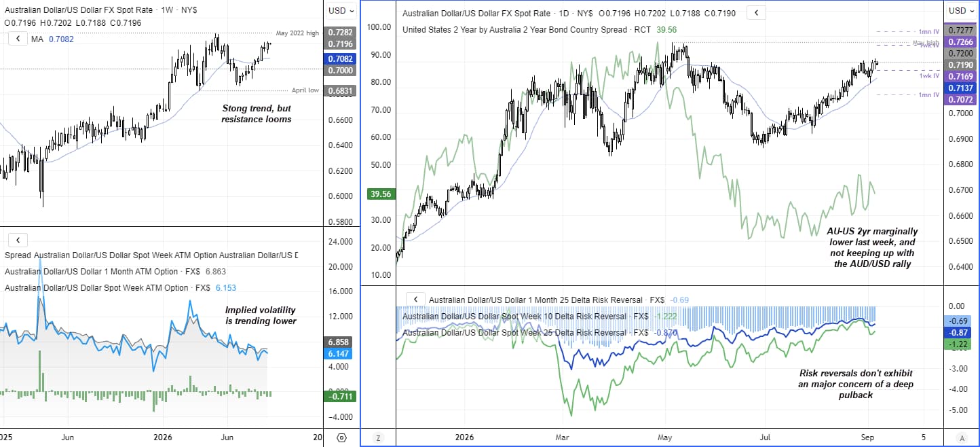Click the hexagon settings icon under weekly chart
The width and height of the screenshot is (980, 447).
pos(341,437)
